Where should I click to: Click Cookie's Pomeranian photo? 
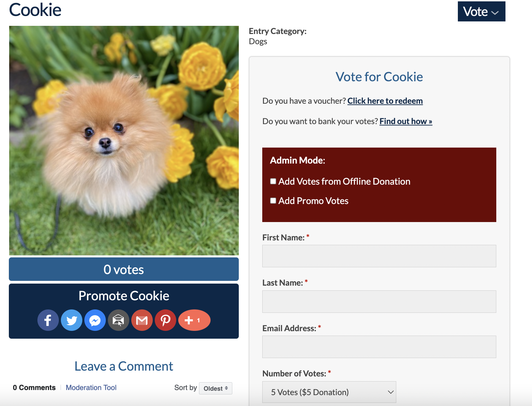click(x=124, y=140)
